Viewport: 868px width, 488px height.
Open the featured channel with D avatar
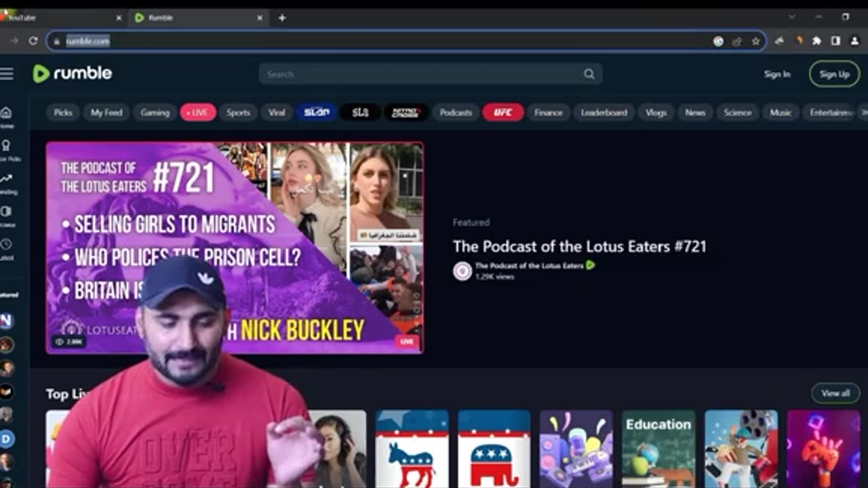(6, 439)
